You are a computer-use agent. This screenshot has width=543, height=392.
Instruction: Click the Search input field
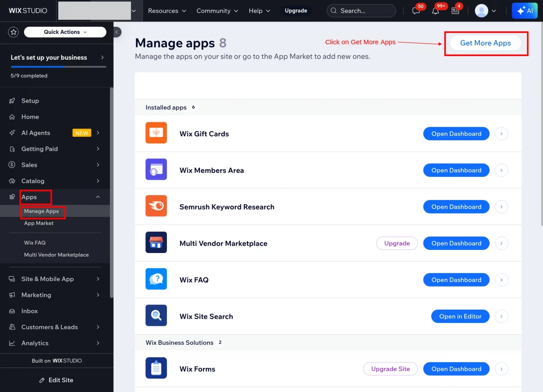click(x=362, y=11)
